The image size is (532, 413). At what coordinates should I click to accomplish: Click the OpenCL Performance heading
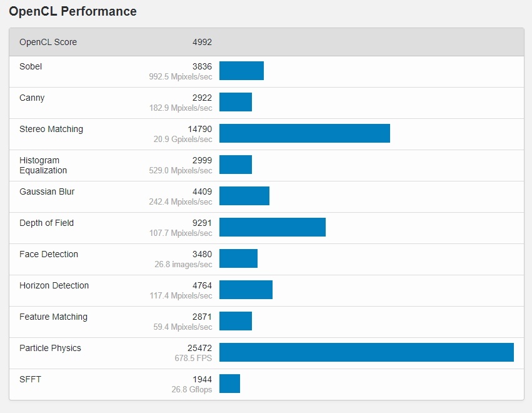[x=73, y=11]
